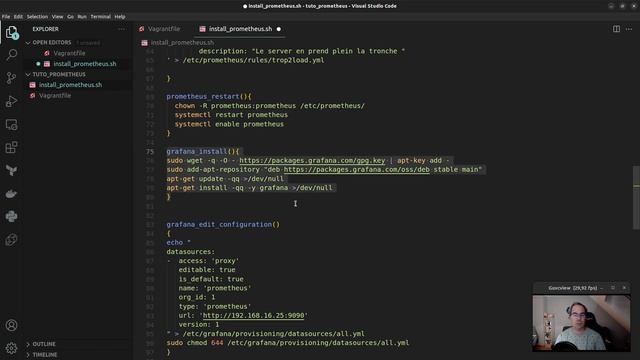This screenshot has height=360, width=640.
Task: Click the install_prometheus.sh breadcrumb
Action: pyautogui.click(x=182, y=42)
